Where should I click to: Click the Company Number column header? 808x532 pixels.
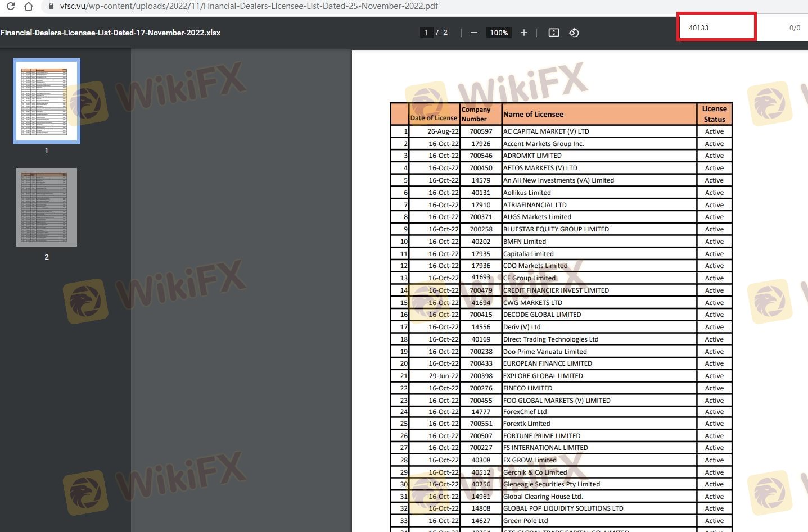tap(476, 114)
